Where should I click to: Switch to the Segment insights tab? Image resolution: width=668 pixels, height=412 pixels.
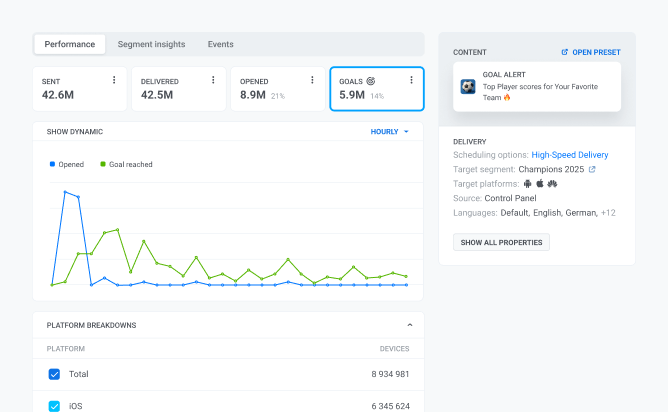pyautogui.click(x=151, y=44)
